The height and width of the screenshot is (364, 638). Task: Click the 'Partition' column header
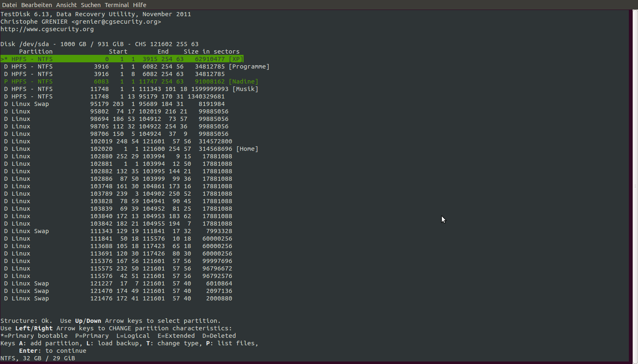click(x=36, y=52)
